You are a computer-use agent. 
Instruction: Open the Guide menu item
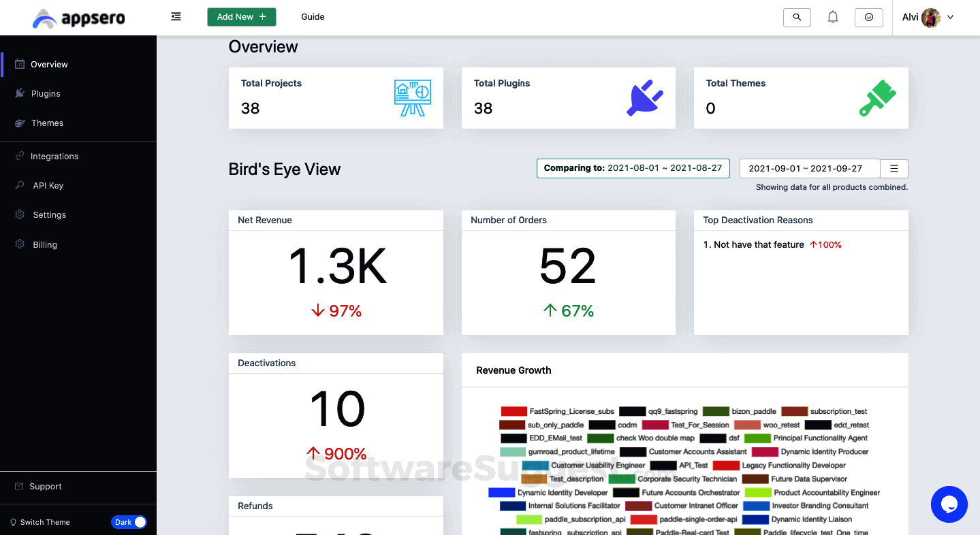[x=313, y=17]
